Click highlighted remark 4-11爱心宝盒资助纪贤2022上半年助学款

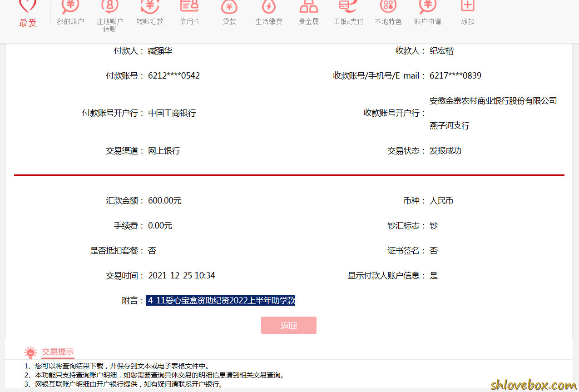(x=221, y=301)
